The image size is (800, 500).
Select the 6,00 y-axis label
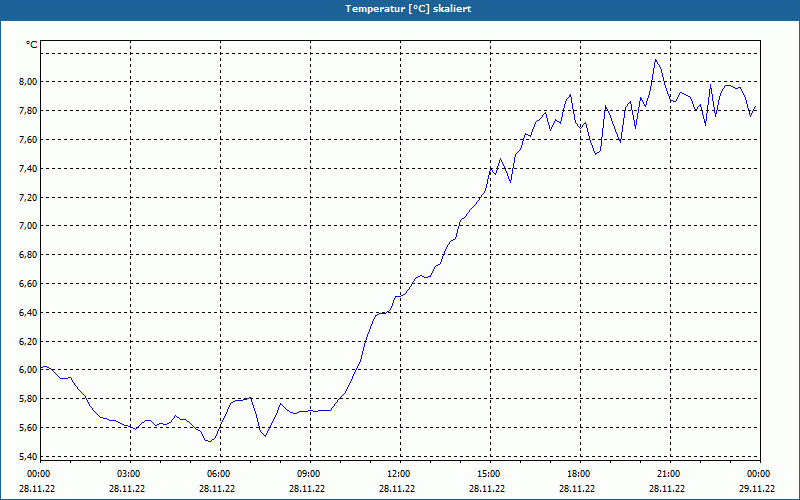point(28,369)
